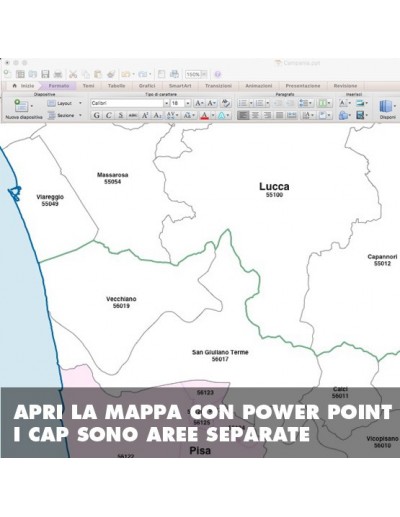Switch to the Grafici tab
The width and height of the screenshot is (400, 517).
[x=147, y=86]
